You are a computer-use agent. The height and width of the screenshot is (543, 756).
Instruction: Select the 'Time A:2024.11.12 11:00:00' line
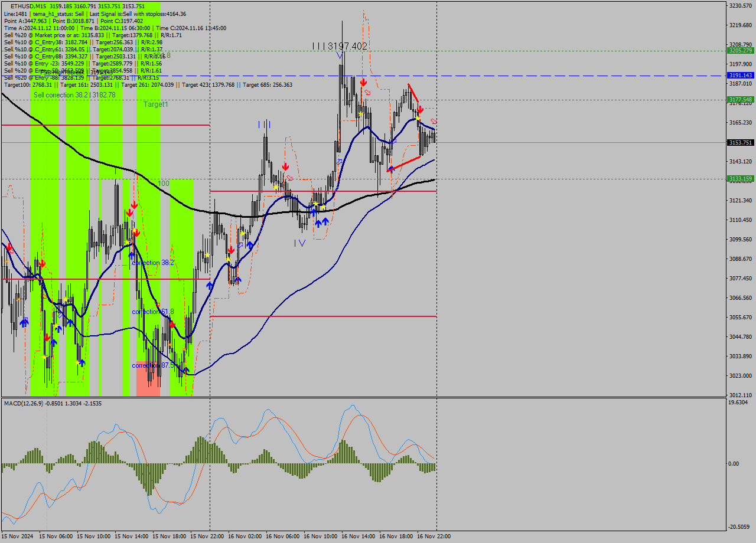pyautogui.click(x=115, y=28)
